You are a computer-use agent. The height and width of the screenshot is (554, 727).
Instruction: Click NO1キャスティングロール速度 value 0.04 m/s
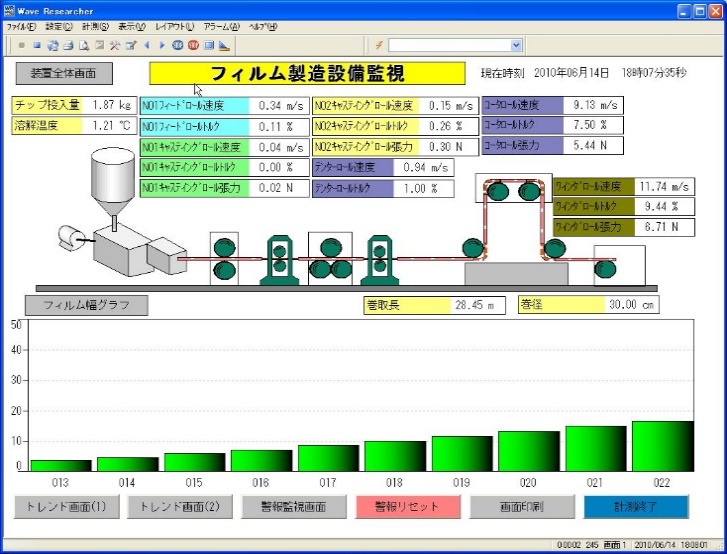click(281, 147)
